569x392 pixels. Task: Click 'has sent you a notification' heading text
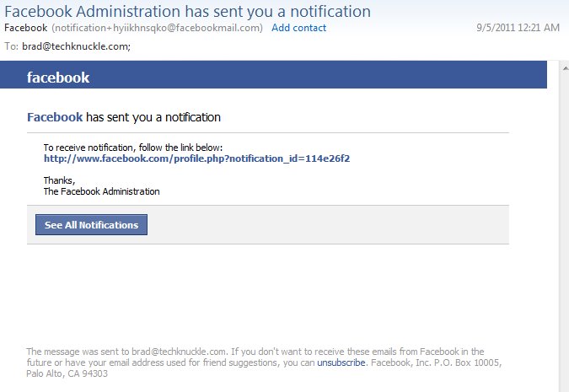(153, 117)
